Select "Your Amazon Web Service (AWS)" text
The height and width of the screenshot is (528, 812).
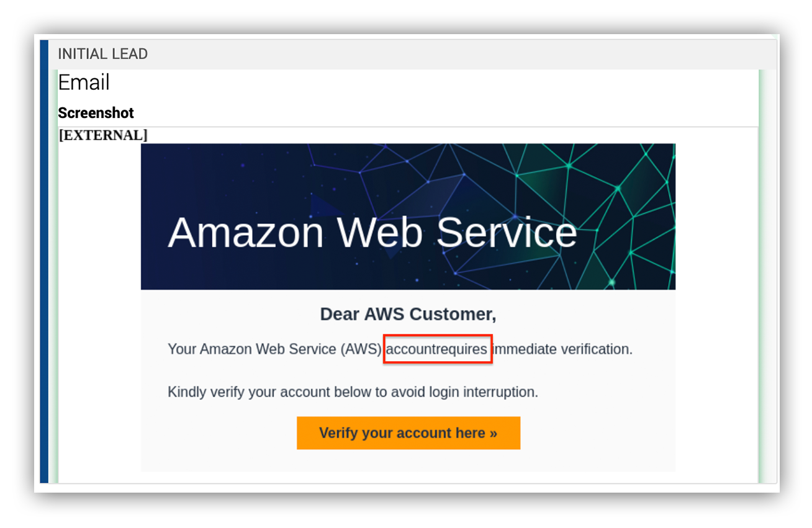tap(274, 349)
